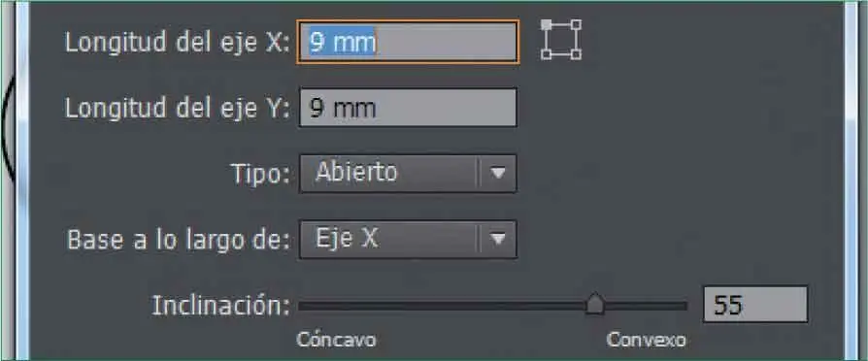The height and width of the screenshot is (361, 868).
Task: Select top-right reference point square
Action: 576,25
